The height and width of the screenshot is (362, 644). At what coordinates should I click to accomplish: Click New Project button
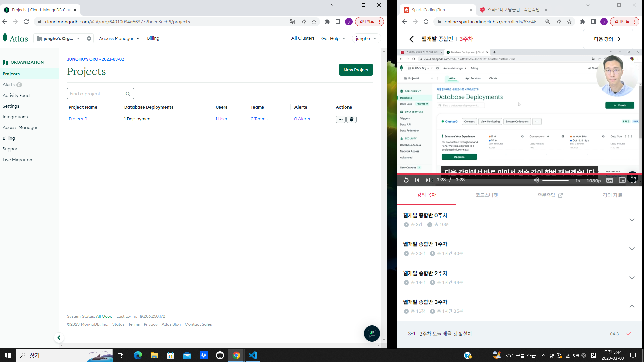[x=356, y=70]
